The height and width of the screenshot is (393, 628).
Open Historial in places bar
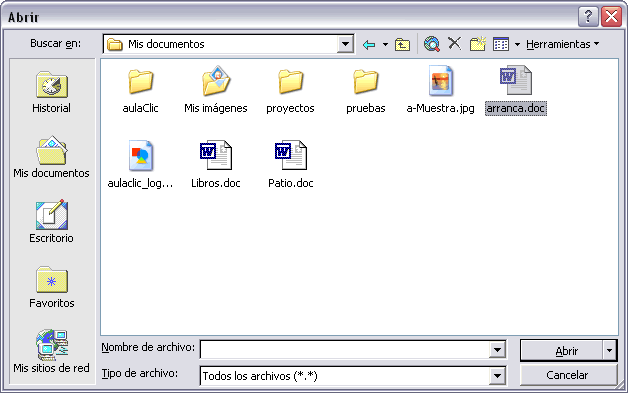pos(51,93)
